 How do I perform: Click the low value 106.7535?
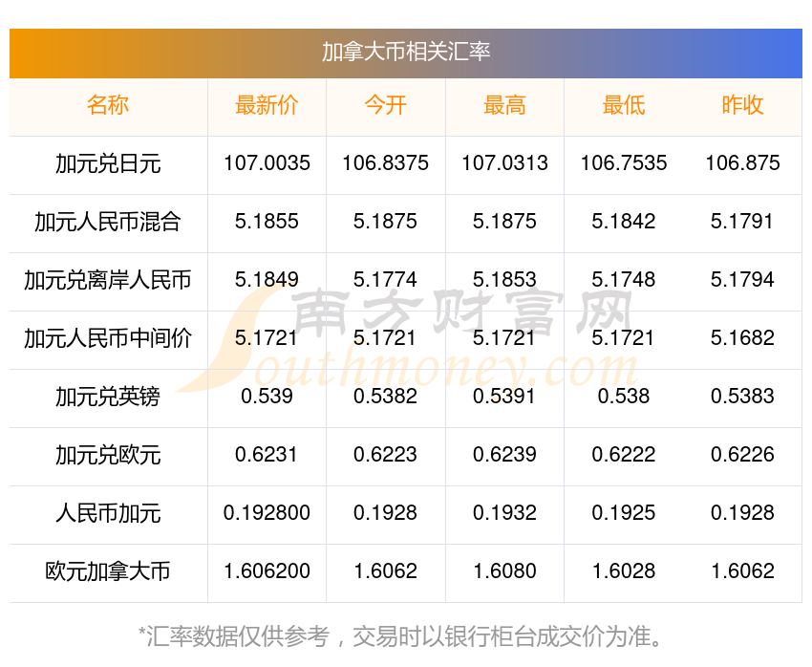[x=624, y=163]
